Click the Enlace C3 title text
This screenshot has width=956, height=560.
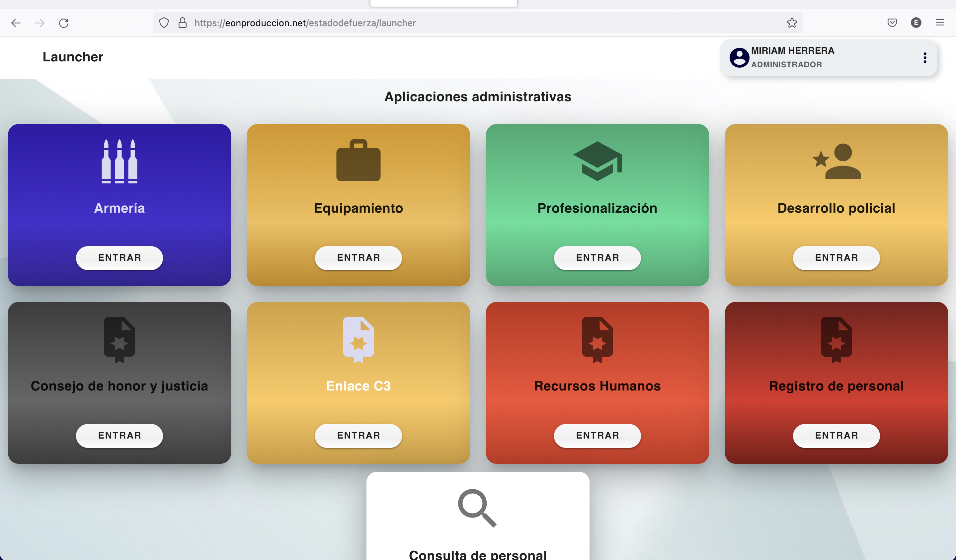[x=358, y=386]
